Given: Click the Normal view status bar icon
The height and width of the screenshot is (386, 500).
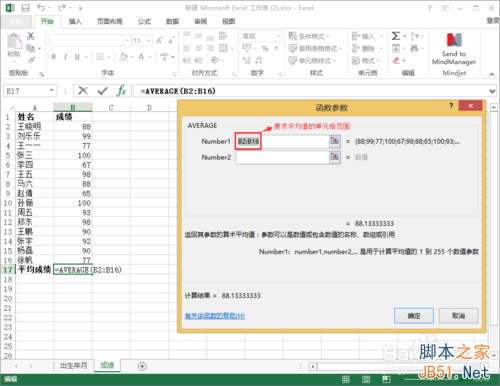Looking at the screenshot, I should (x=346, y=379).
